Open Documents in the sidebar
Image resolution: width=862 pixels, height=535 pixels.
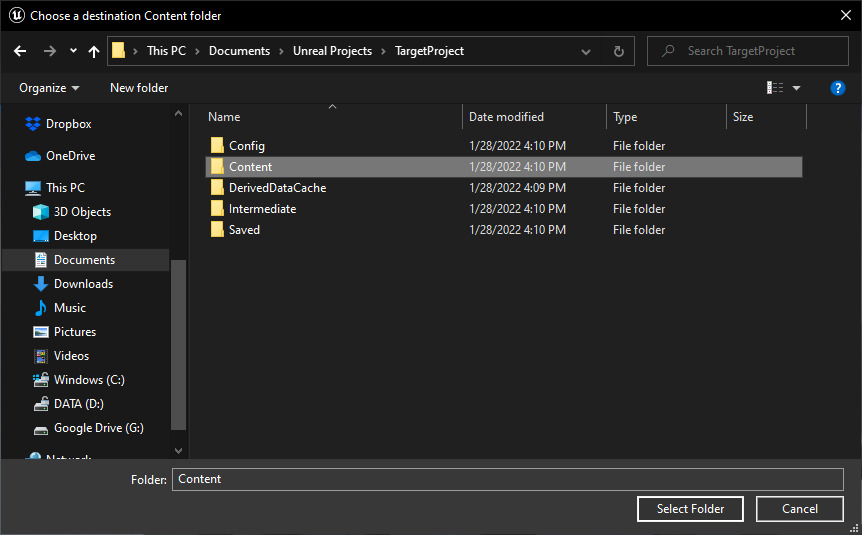click(x=85, y=260)
